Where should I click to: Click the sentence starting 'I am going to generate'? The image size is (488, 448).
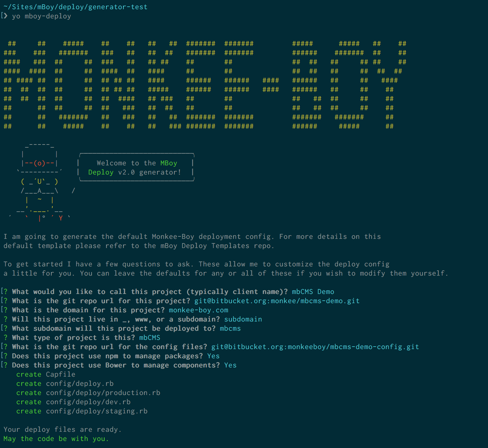click(192, 241)
